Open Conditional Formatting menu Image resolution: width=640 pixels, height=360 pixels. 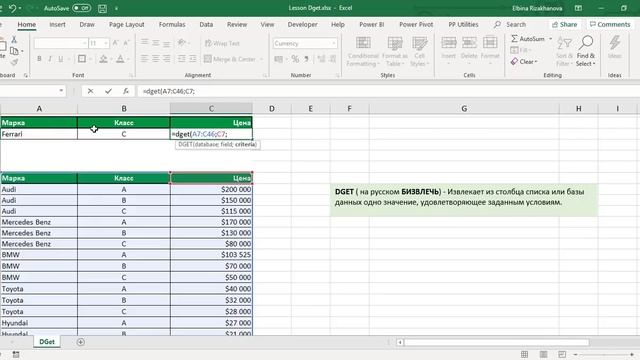(363, 52)
